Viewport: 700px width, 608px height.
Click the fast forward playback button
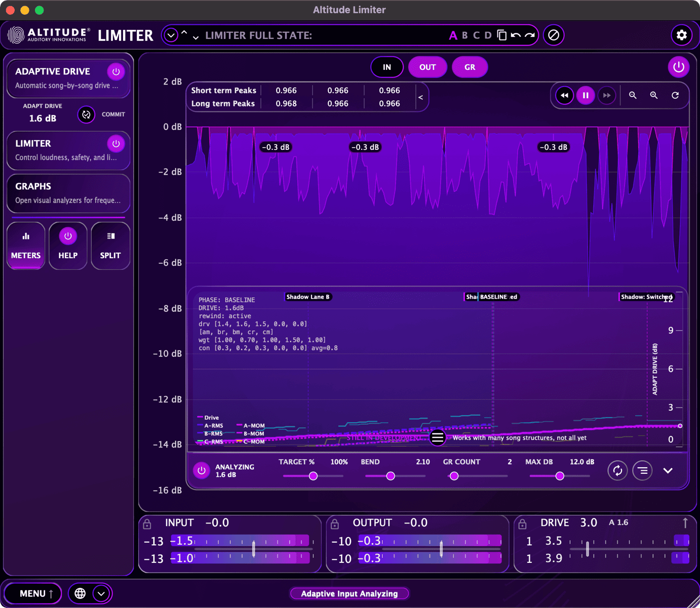click(x=607, y=95)
